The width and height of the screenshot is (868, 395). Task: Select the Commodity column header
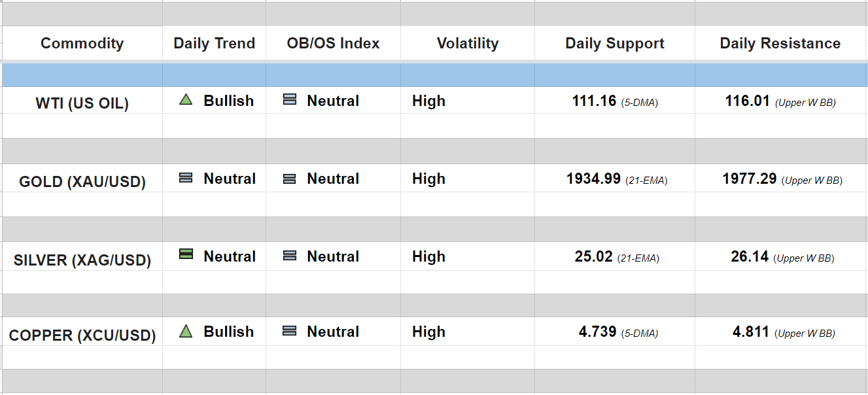pos(82,43)
